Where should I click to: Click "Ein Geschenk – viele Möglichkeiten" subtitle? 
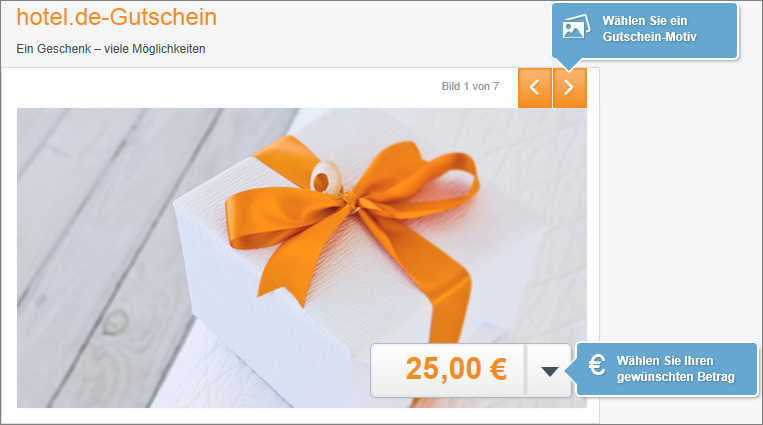(x=111, y=49)
